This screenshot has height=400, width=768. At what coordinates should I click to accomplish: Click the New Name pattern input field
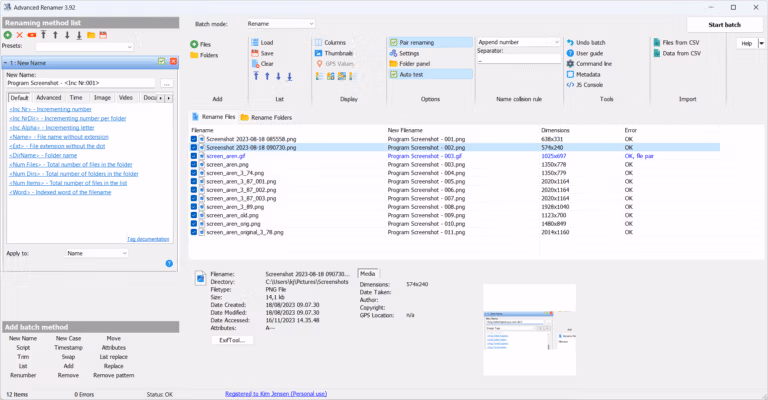[81, 83]
